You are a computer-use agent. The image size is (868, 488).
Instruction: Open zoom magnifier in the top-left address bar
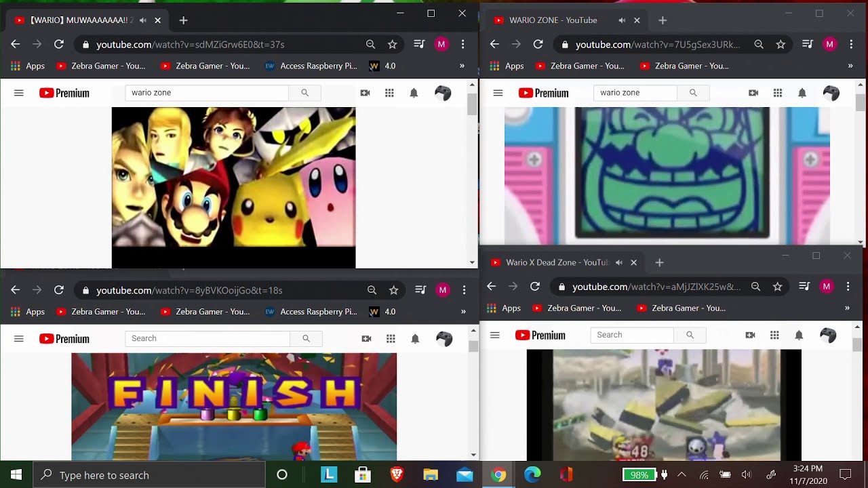click(x=370, y=44)
